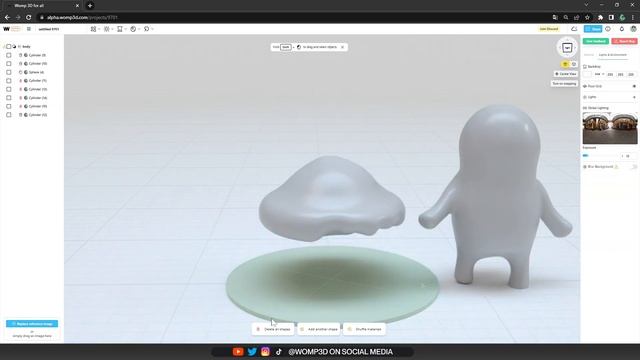Image resolution: width=640 pixels, height=360 pixels.
Task: Click the Womp logo in the app header
Action: click(7, 29)
